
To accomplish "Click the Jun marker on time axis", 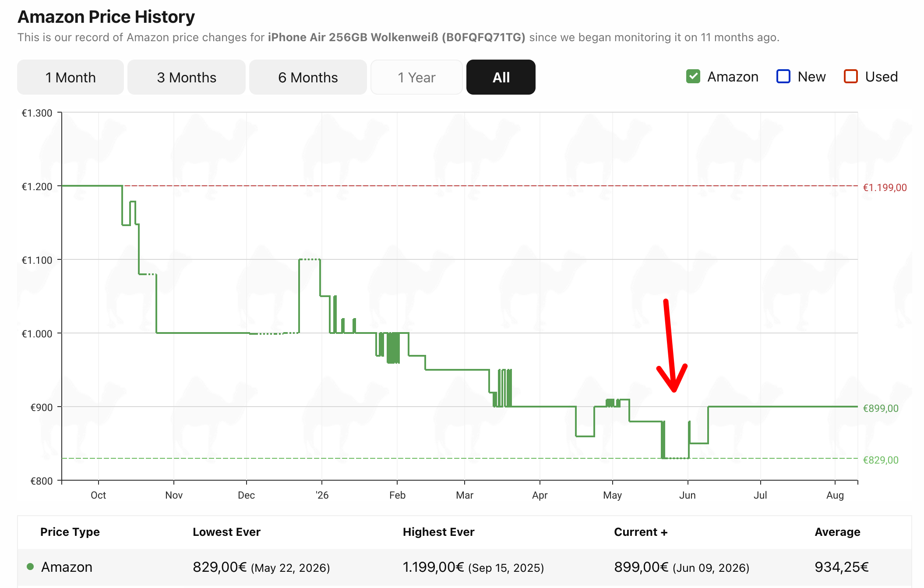I will 688,495.
